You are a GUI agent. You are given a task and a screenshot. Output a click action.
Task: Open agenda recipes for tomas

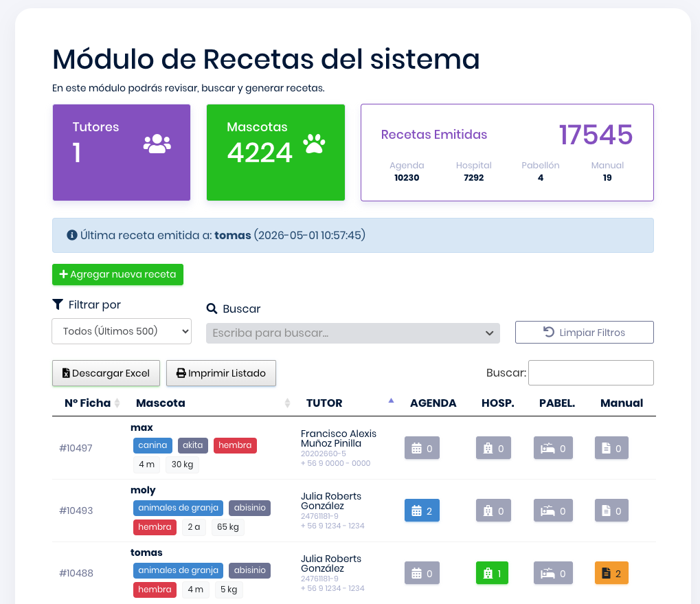coord(422,573)
